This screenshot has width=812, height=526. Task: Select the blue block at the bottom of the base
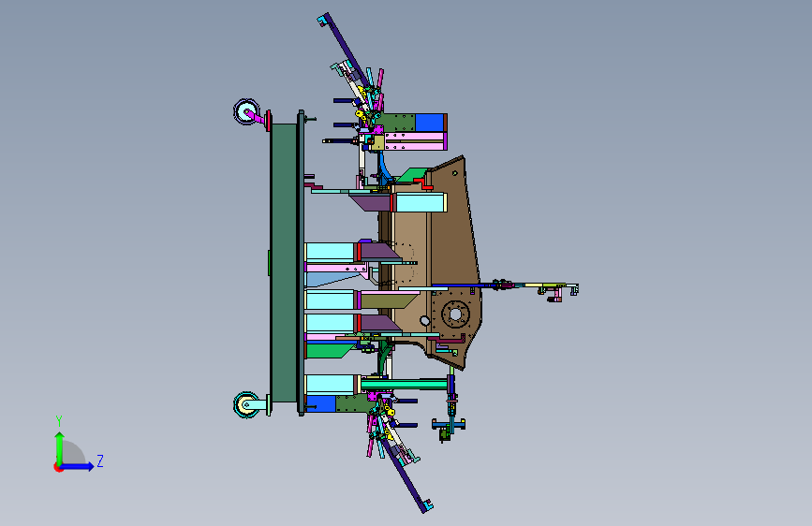(321, 403)
